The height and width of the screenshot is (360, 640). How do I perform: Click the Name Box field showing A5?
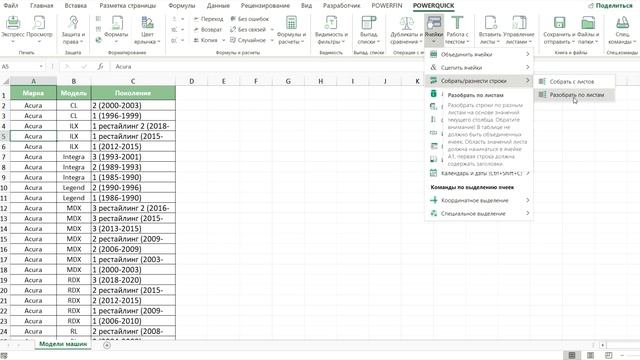(20, 67)
